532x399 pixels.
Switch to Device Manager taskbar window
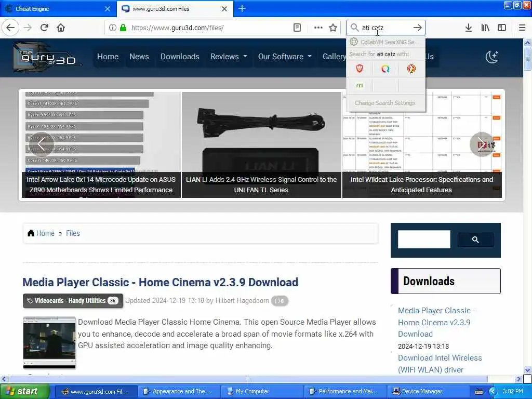[428, 392]
